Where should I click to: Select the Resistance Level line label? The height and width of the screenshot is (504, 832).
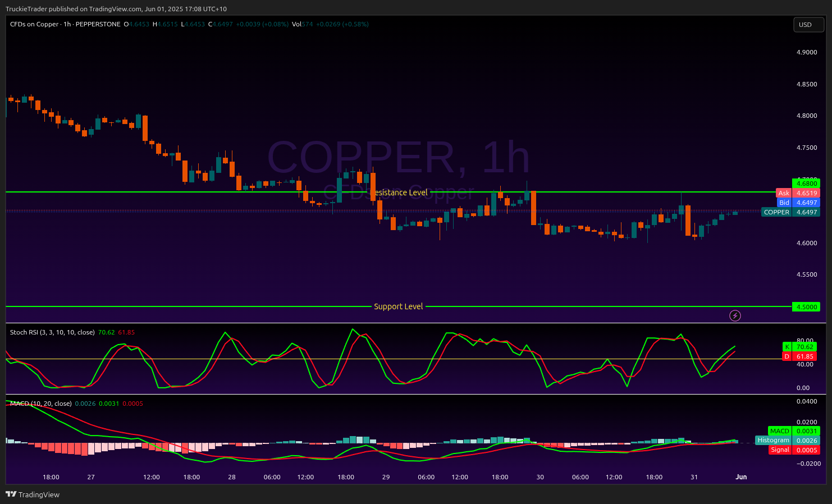click(x=400, y=193)
